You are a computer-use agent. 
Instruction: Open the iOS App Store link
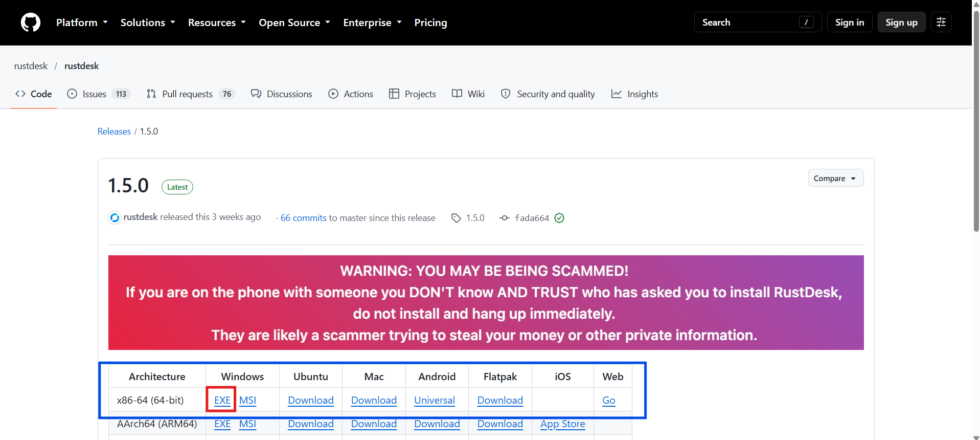563,424
